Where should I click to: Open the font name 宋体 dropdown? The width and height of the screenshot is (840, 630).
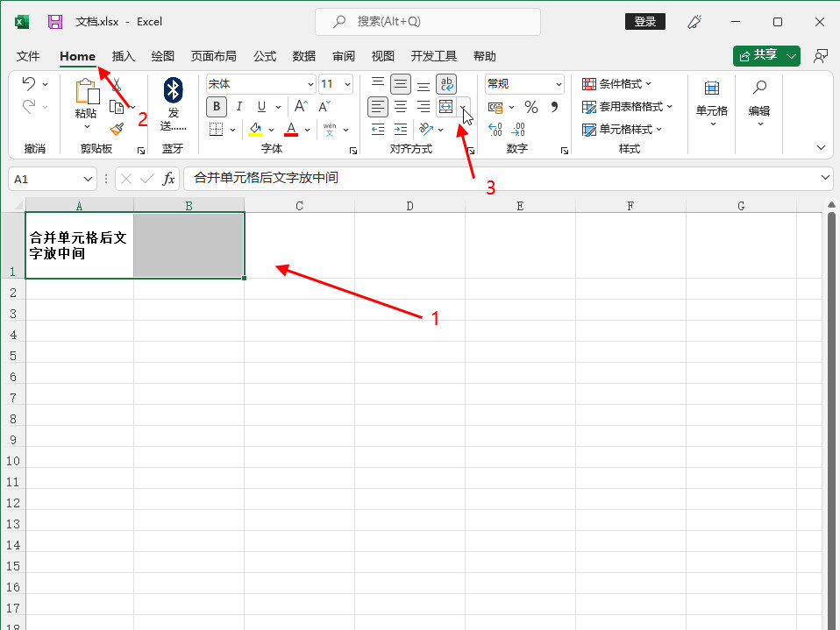click(x=310, y=84)
